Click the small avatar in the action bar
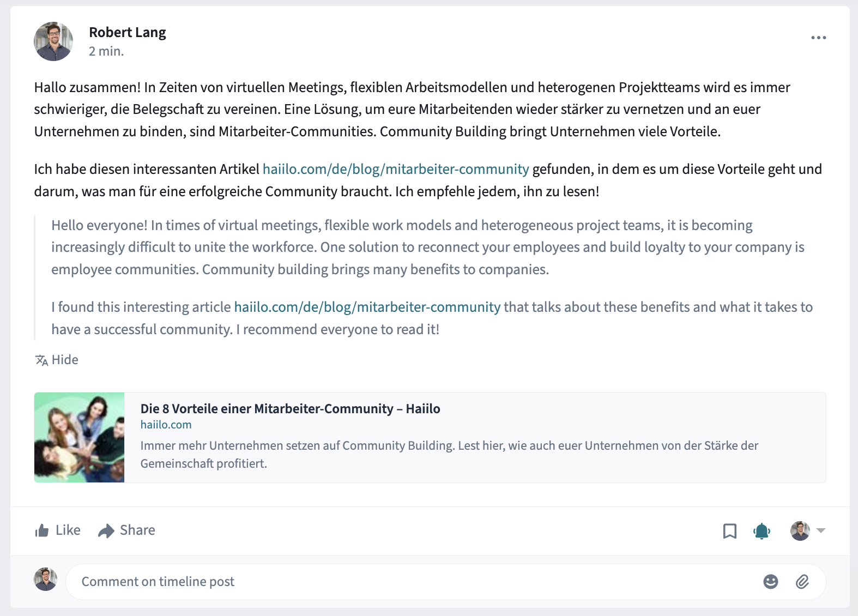Viewport: 858px width, 616px height. pos(800,531)
